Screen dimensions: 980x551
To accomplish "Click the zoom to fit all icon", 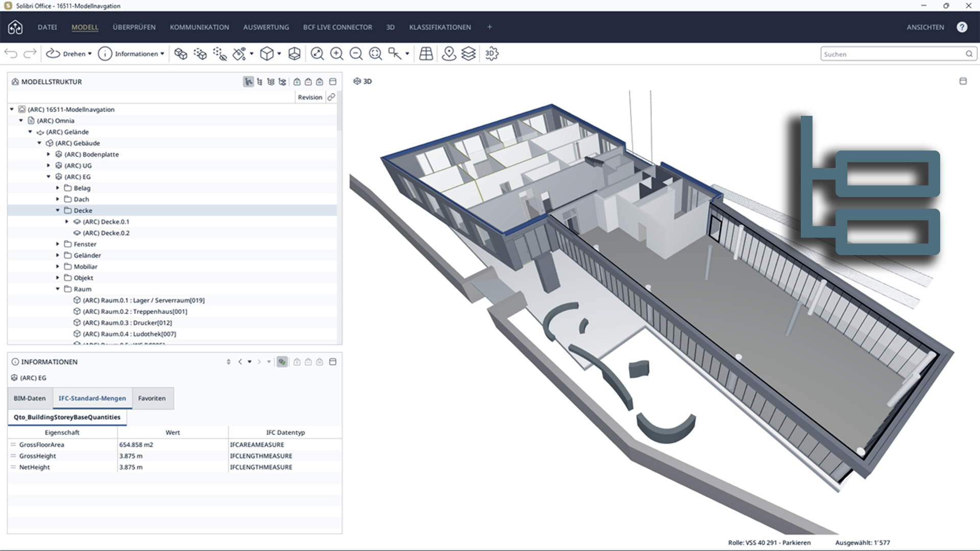I will [317, 54].
